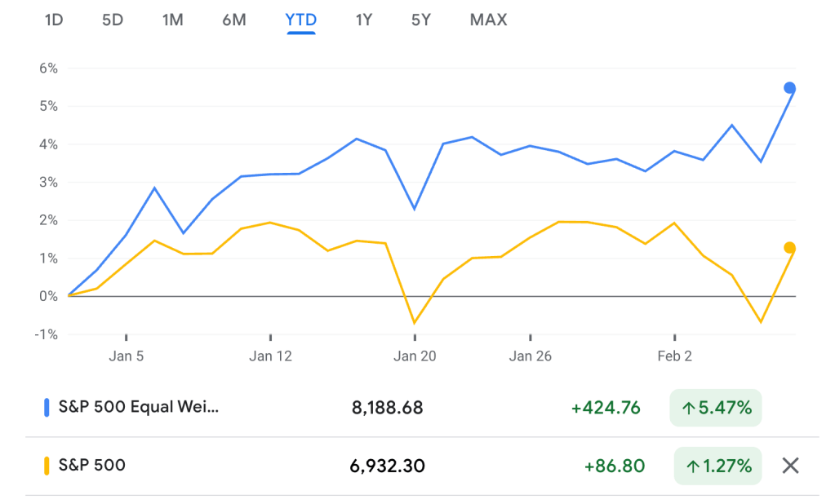
Task: Open the S&P 500 Equal Weight row
Action: click(x=139, y=408)
